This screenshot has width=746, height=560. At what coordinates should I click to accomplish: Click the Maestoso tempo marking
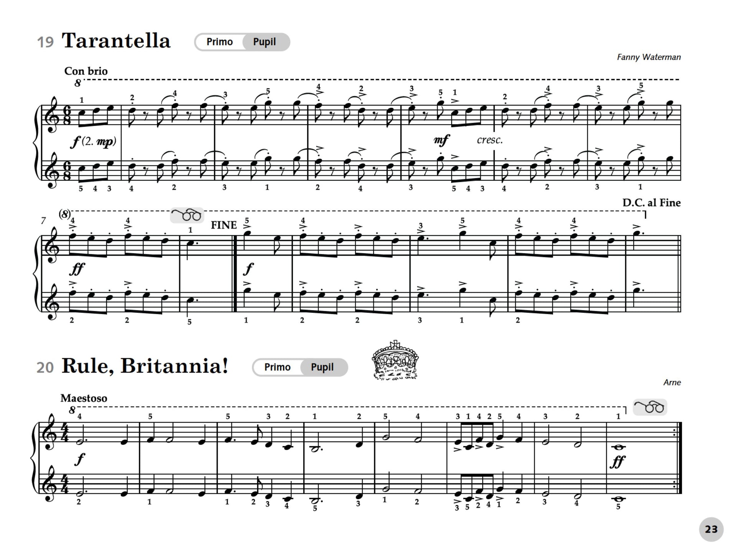click(x=84, y=398)
